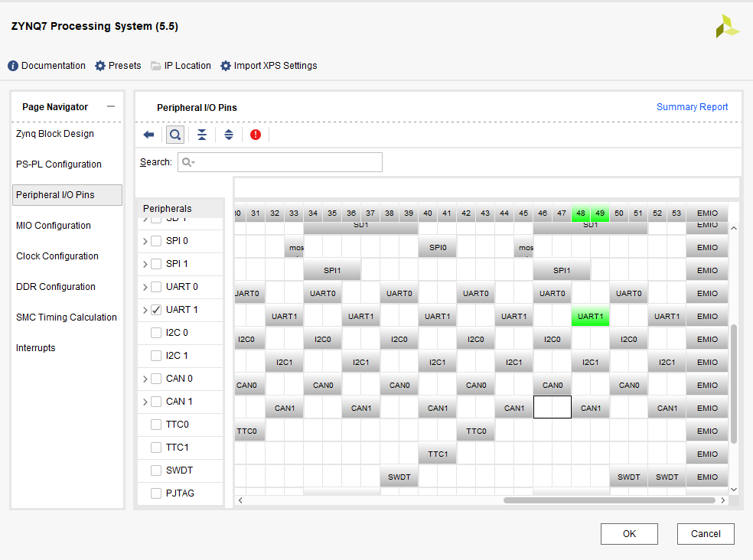The width and height of the screenshot is (753, 560).
Task: Select the EMIO cell in the TTC1 row
Action: (707, 454)
